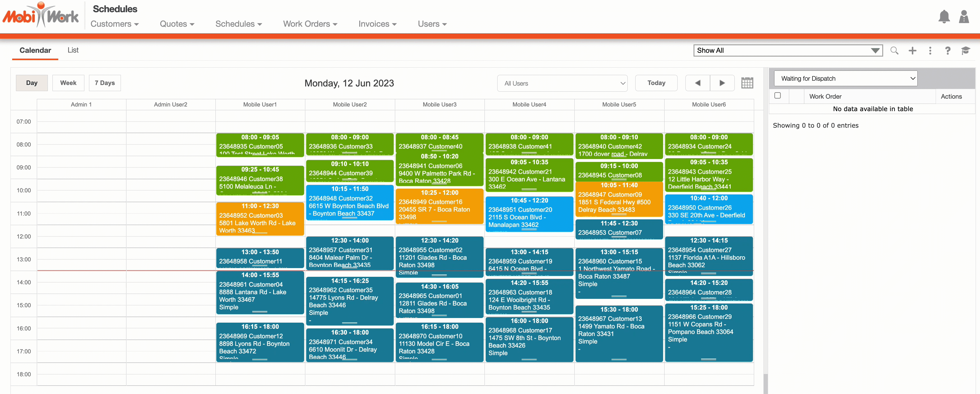
Task: Click the search magnifier icon
Action: click(894, 51)
